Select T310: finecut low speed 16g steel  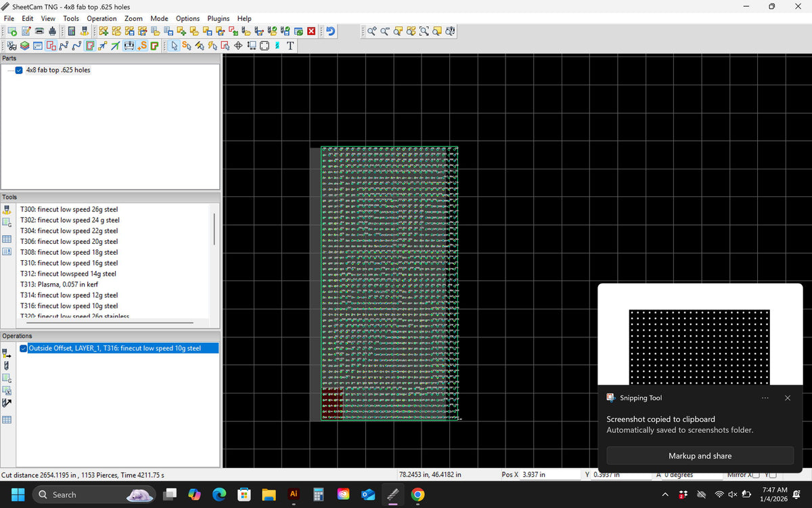tap(69, 263)
